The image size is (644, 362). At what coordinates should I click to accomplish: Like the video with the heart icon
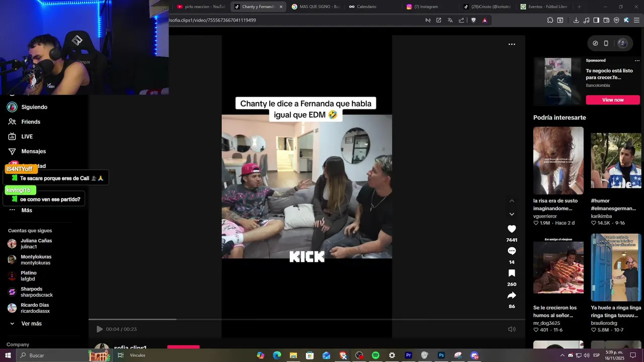pos(512,229)
